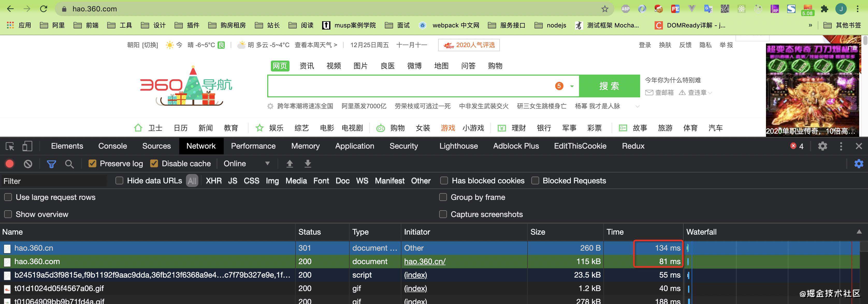Click the 查邮箱 mail icon link
The height and width of the screenshot is (304, 868).
[x=659, y=92]
